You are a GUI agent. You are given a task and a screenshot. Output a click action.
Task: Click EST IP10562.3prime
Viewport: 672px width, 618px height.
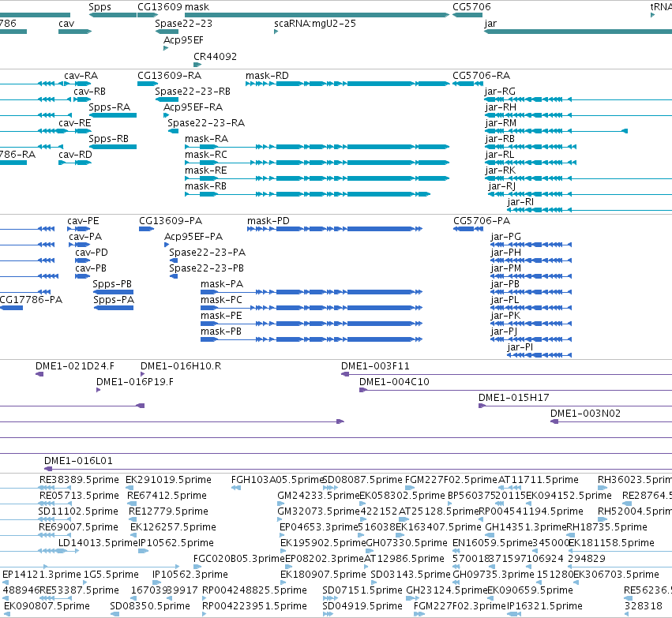(x=156, y=582)
